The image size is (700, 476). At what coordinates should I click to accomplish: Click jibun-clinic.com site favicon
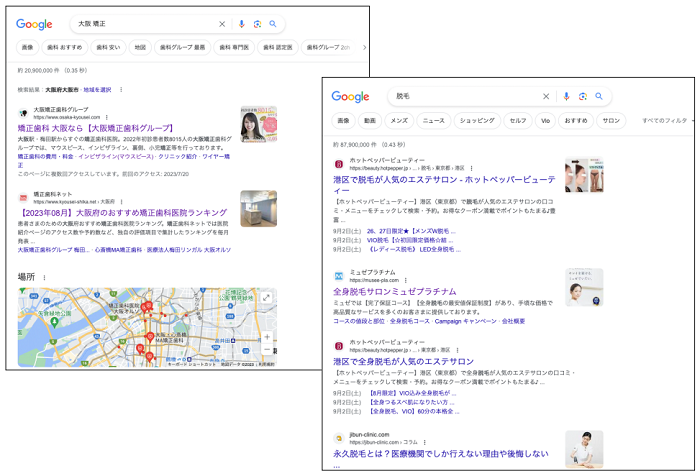click(x=339, y=438)
